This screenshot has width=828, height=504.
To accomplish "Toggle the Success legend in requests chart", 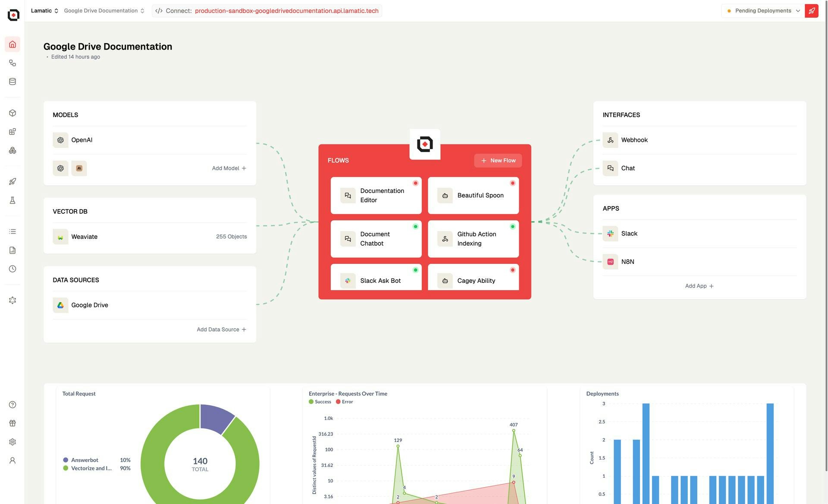I will 320,402.
